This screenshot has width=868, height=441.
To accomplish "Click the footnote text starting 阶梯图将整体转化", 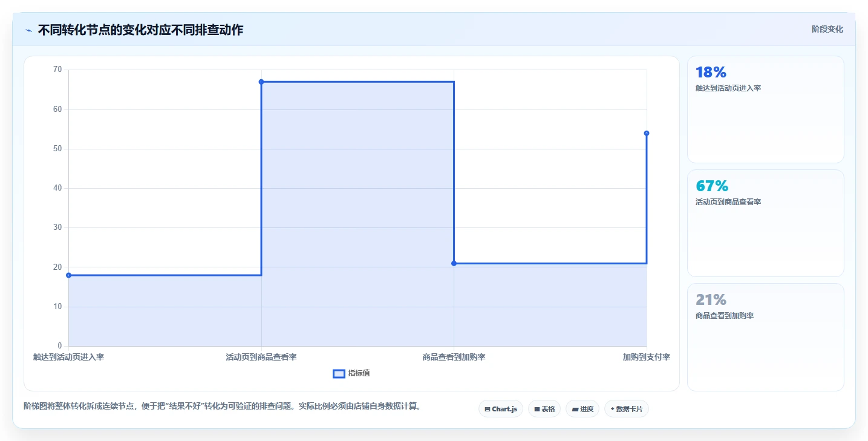I will [222, 406].
